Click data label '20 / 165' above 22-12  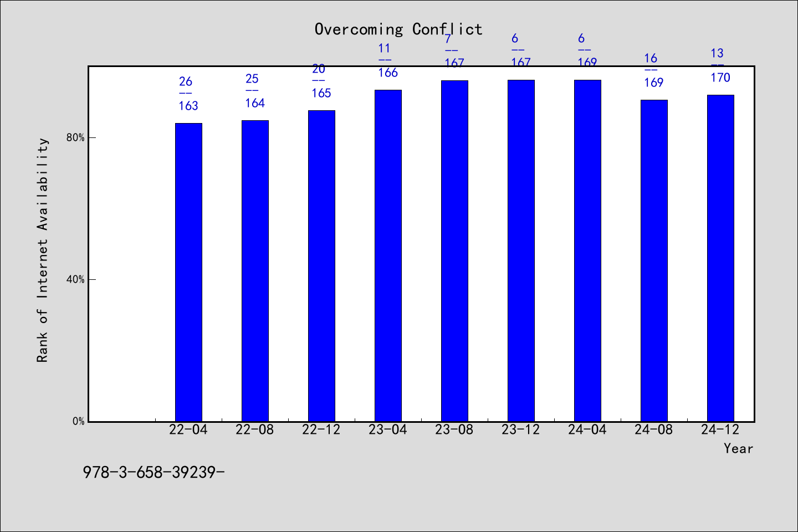coord(321,81)
